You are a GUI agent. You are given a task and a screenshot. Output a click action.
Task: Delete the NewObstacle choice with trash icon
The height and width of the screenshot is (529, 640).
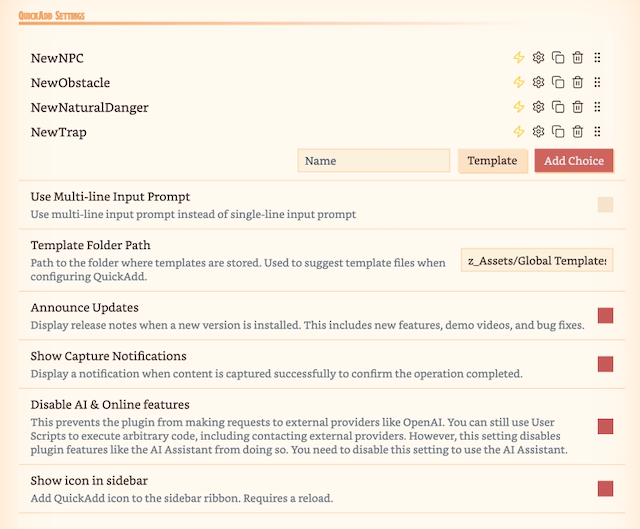point(578,82)
